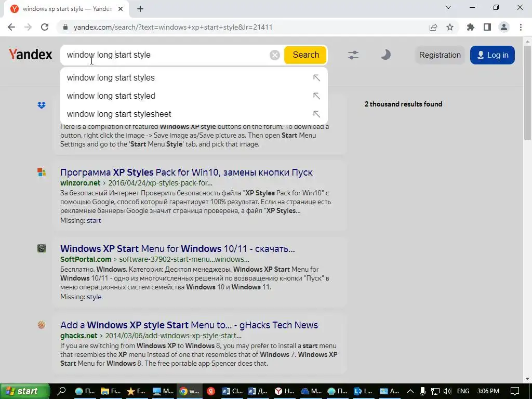This screenshot has height=399, width=532.
Task: Bookmark this page with the star icon
Action: coord(450,27)
